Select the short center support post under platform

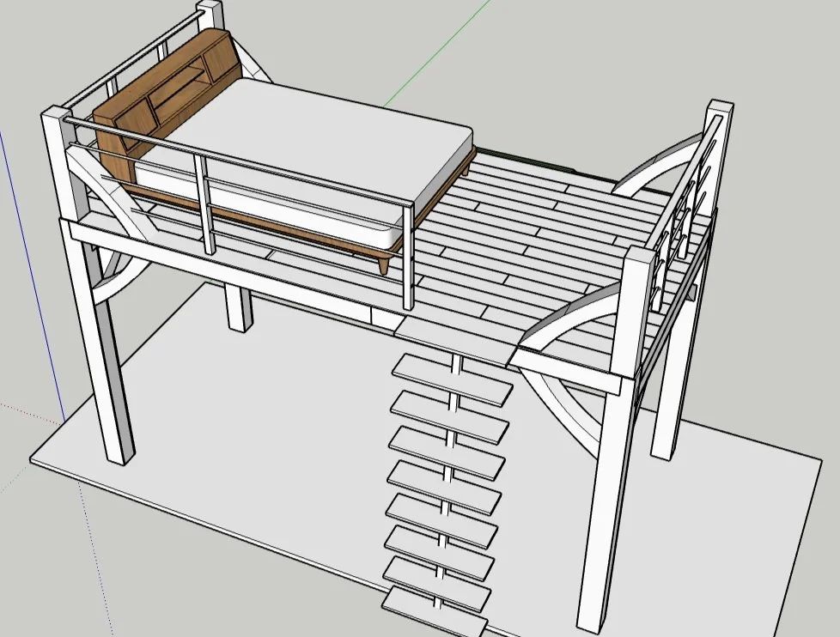pyautogui.click(x=239, y=307)
